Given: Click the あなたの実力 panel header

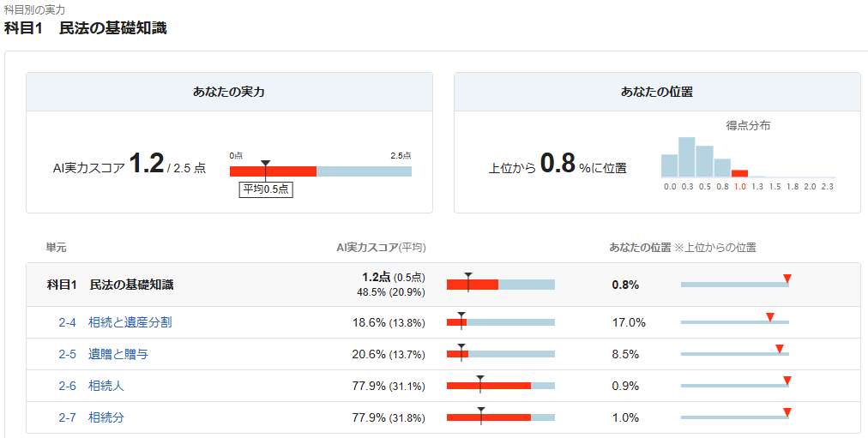Looking at the screenshot, I should (x=229, y=92).
